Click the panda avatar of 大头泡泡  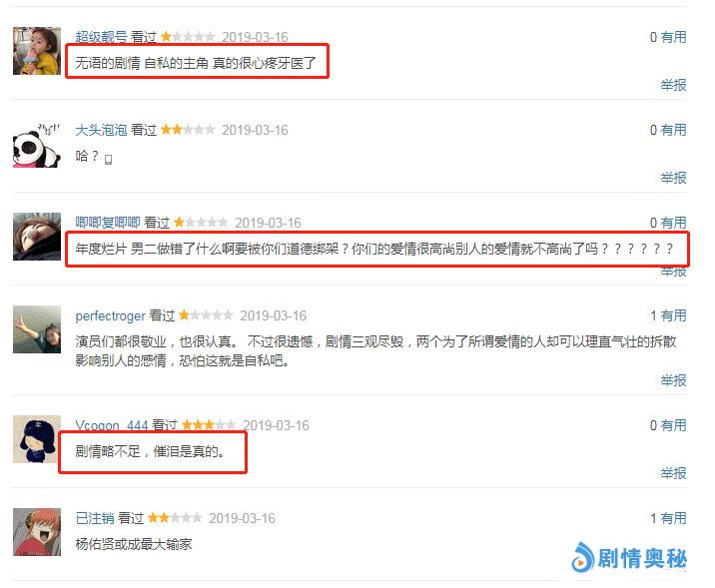37,145
